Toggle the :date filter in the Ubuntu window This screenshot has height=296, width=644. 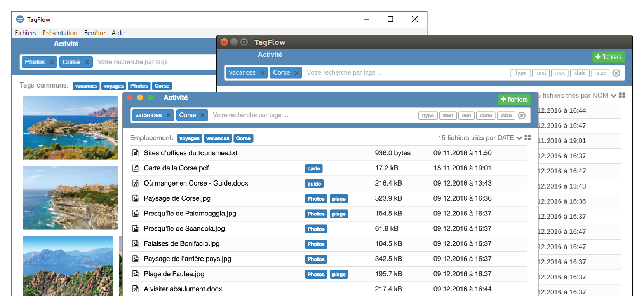pyautogui.click(x=580, y=73)
